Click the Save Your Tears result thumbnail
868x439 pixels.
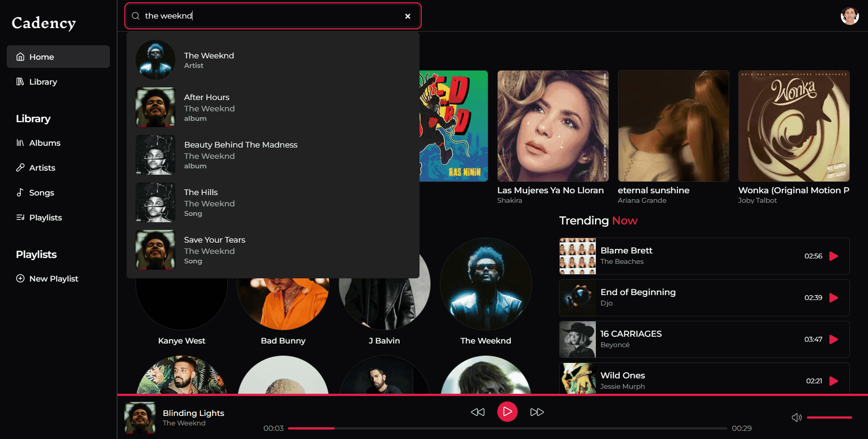click(156, 250)
